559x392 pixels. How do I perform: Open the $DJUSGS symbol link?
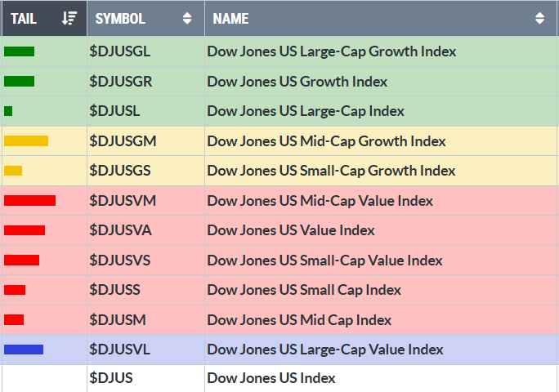pos(121,171)
